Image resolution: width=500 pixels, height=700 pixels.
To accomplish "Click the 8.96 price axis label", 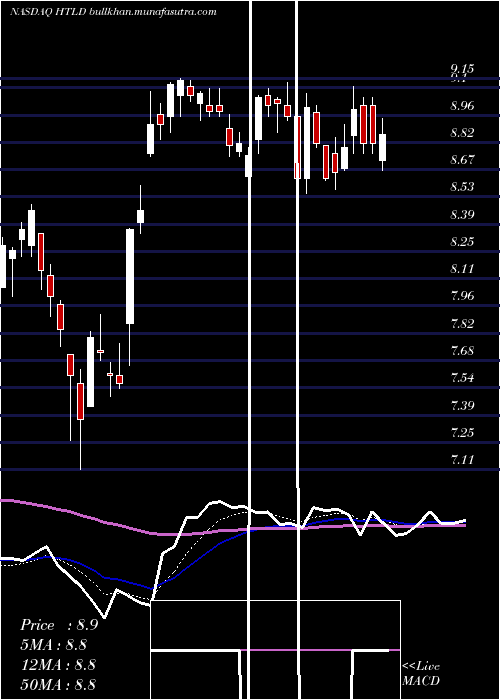I will tap(462, 106).
